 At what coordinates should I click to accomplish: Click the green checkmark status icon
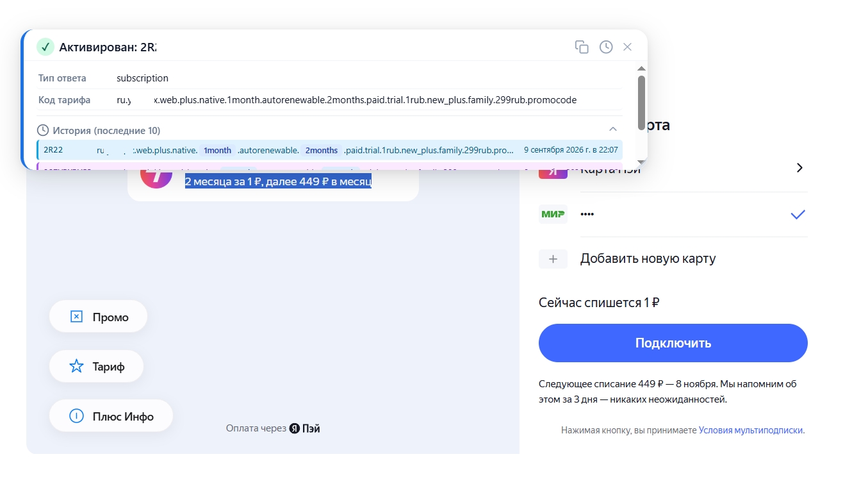[x=45, y=47]
